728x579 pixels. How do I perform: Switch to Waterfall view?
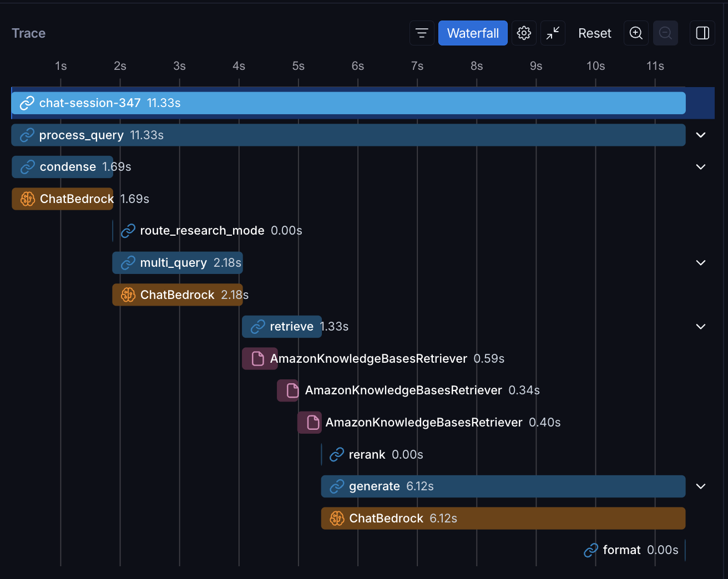(x=473, y=33)
